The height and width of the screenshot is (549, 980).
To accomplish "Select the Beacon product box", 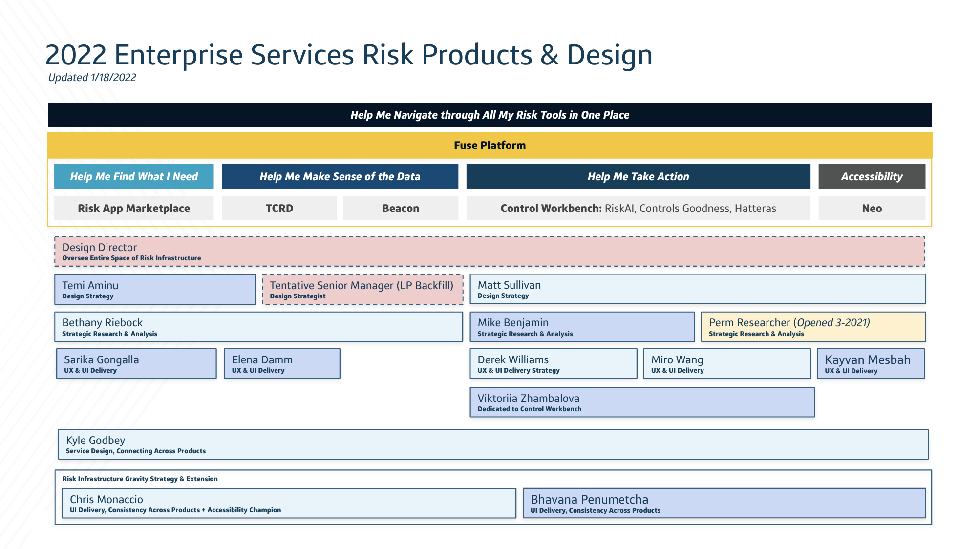I will point(400,208).
